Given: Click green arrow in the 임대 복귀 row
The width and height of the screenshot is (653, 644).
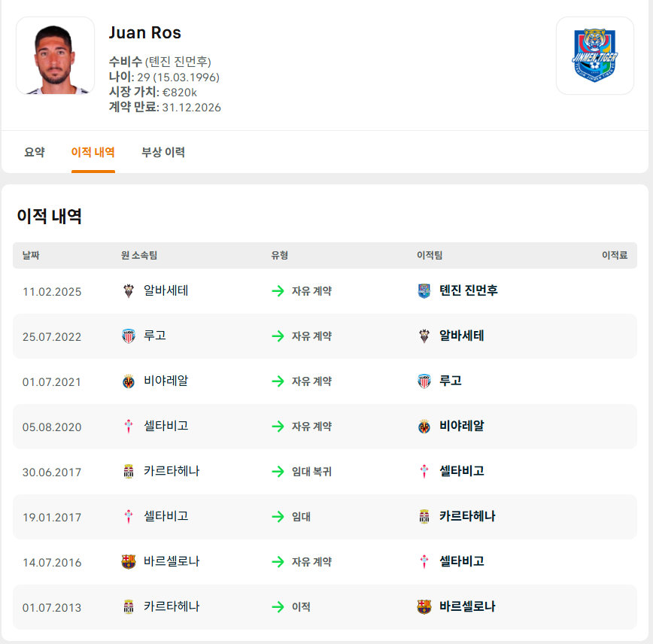Looking at the screenshot, I should coord(278,472).
